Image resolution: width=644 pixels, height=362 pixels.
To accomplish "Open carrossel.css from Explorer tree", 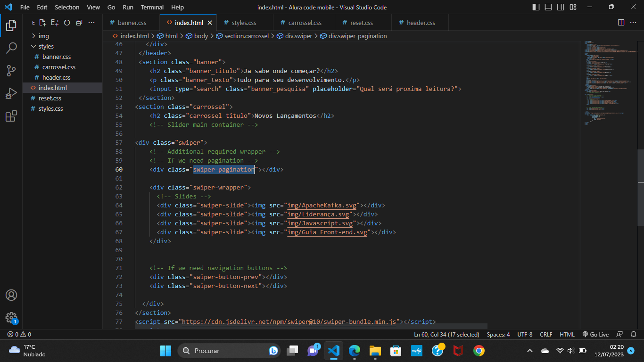I will [x=62, y=67].
